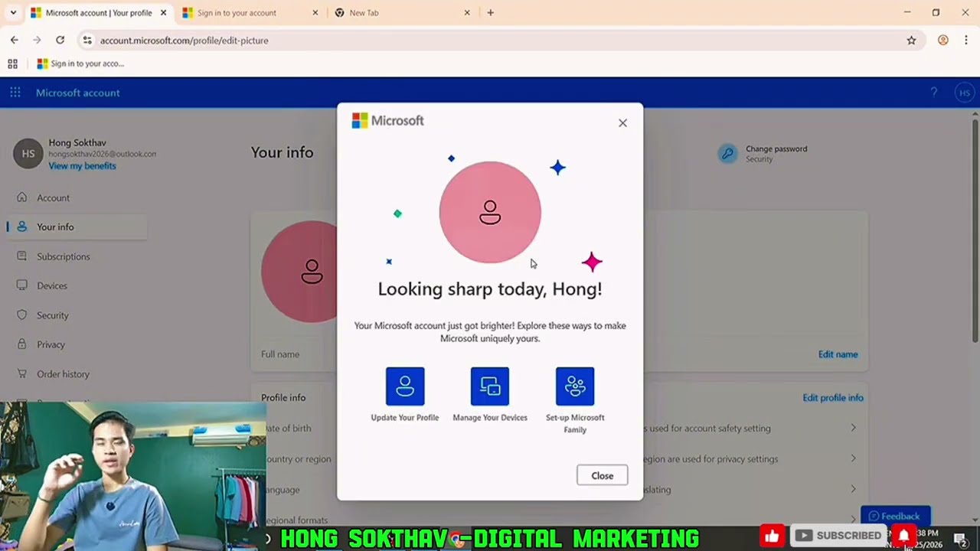Open Privacy in the sidebar

51,344
